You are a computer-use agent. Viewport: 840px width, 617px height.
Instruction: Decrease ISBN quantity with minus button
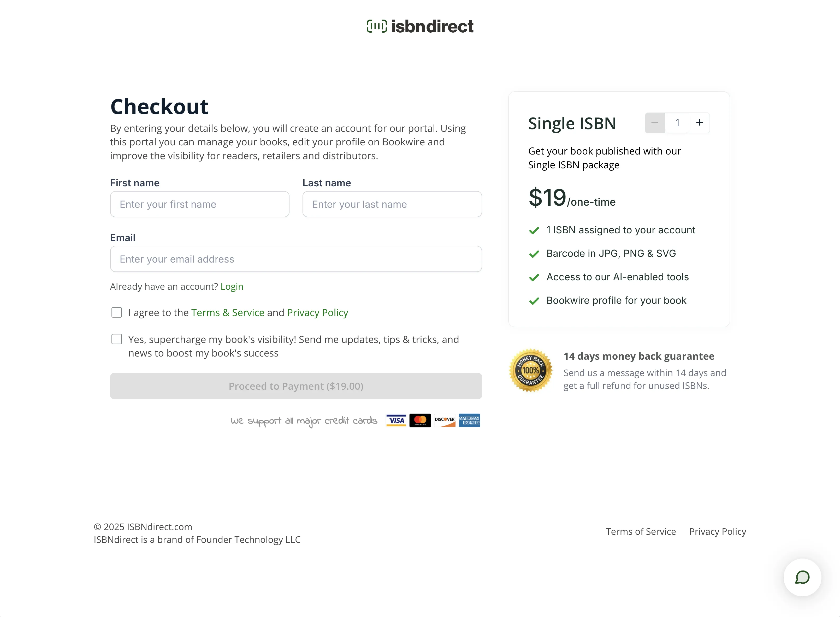click(655, 122)
